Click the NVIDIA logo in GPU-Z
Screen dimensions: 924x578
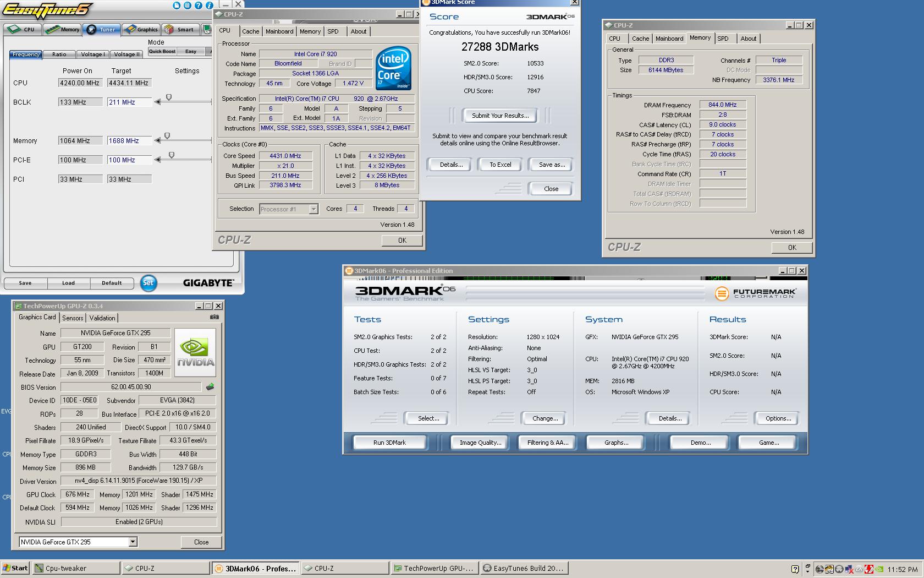pos(195,352)
